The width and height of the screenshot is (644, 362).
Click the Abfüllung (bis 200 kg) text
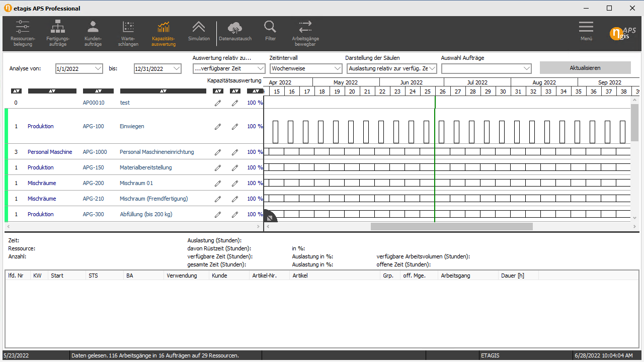point(145,215)
